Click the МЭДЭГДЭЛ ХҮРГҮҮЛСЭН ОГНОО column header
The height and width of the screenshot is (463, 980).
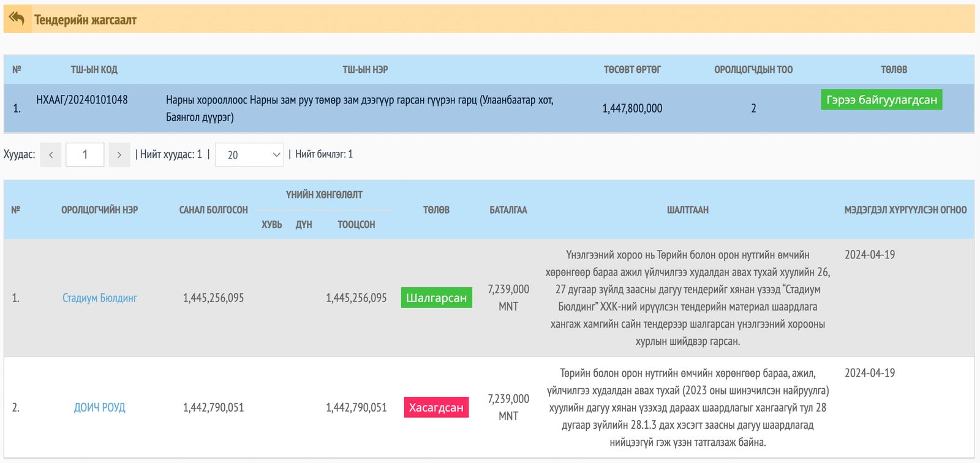tap(905, 210)
